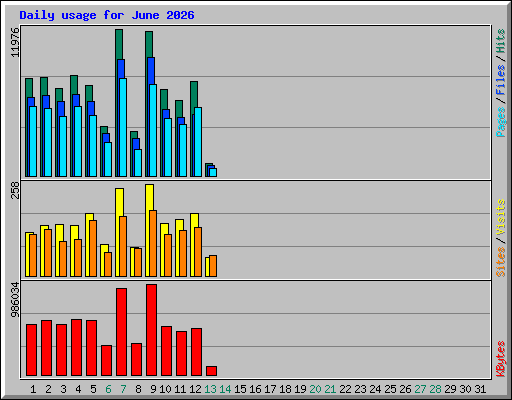Click day 20 on the x-axis
This screenshot has height=400, width=512.
tap(315, 389)
